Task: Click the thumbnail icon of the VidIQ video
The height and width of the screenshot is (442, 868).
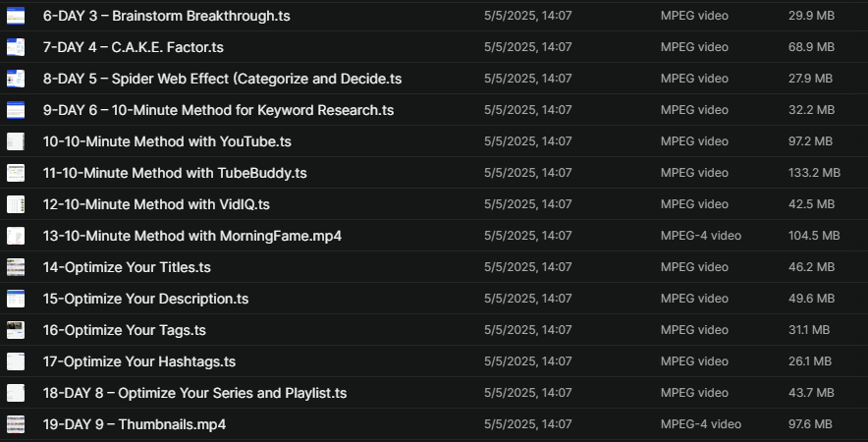Action: [16, 204]
